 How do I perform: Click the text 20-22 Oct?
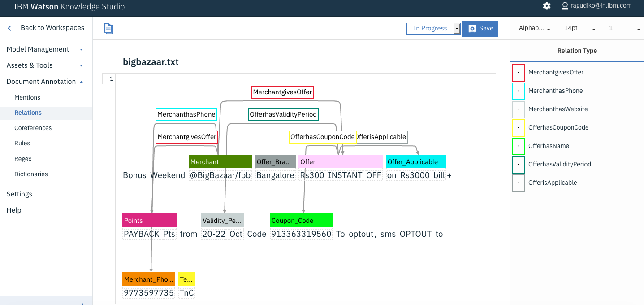(222, 234)
